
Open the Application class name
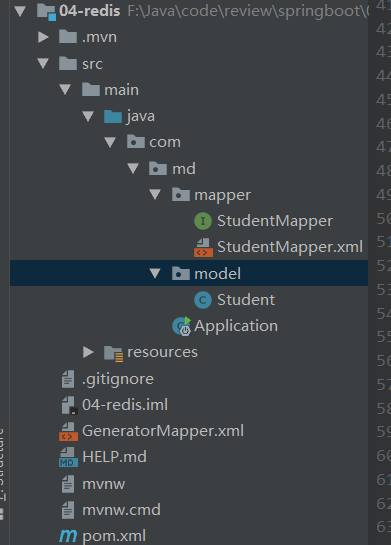[236, 326]
